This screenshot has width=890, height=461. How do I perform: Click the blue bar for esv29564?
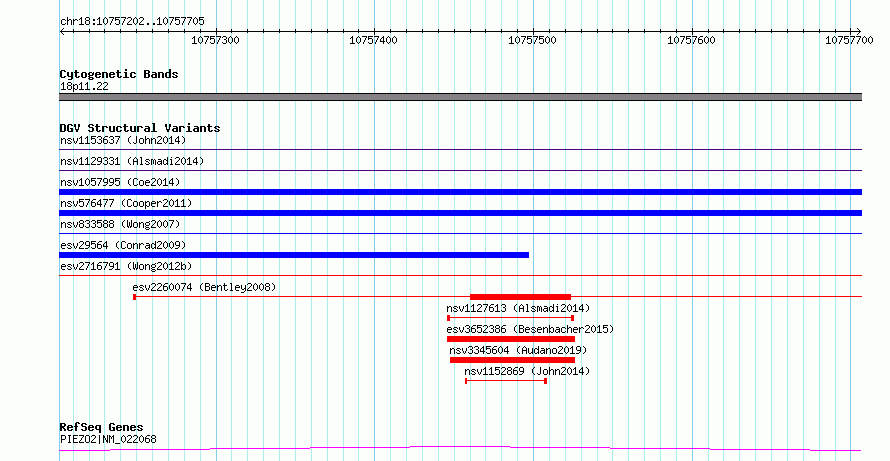tap(294, 255)
